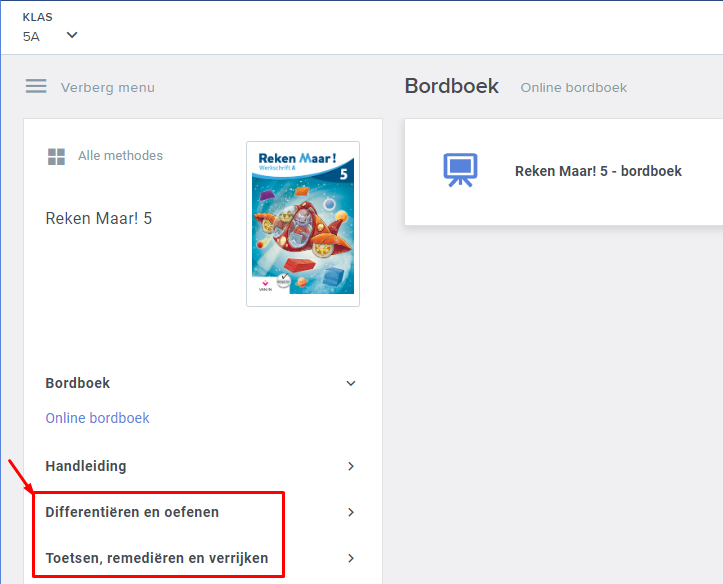Click the Reken Maar! 5 method title
723x584 pixels.
(x=99, y=218)
